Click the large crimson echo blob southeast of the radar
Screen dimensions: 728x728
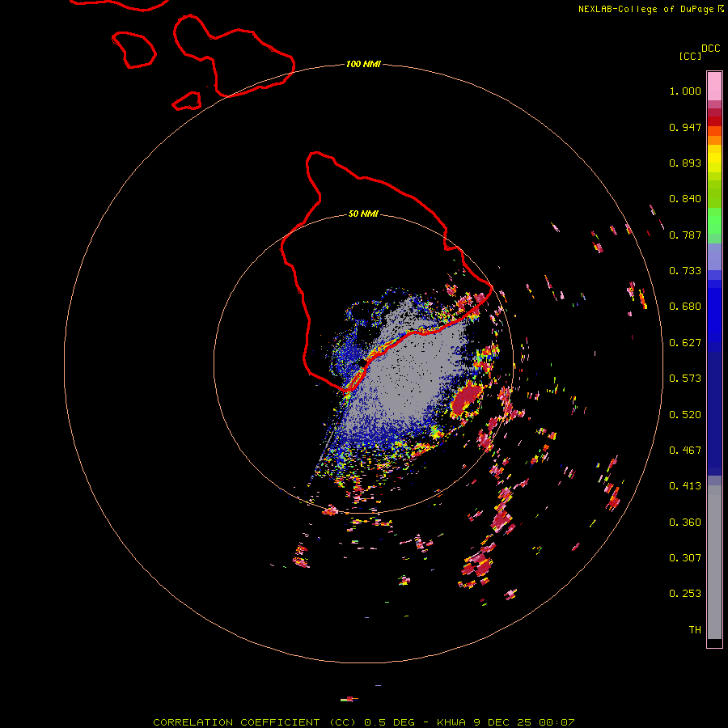pyautogui.click(x=467, y=400)
